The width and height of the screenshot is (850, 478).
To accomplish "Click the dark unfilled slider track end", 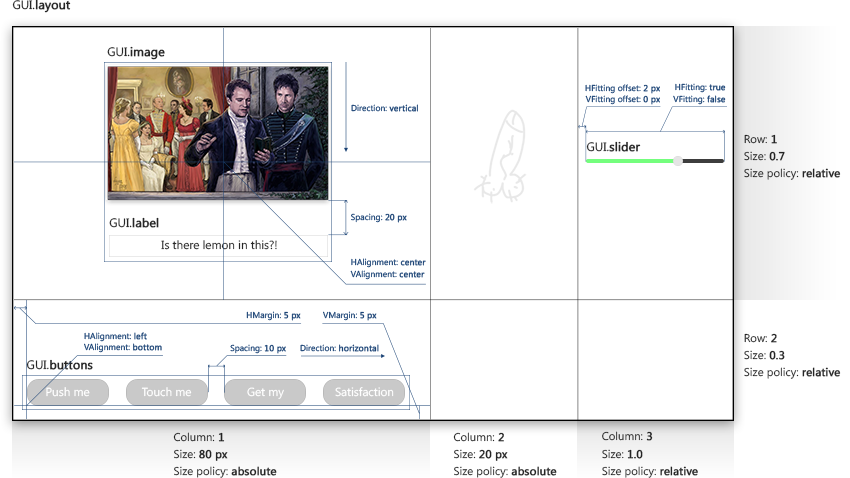I will tap(703, 161).
